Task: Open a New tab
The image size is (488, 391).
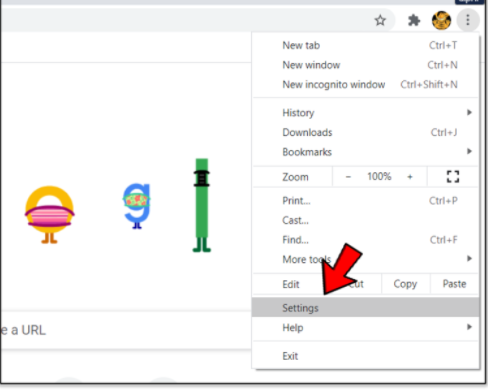Action: 366,45
